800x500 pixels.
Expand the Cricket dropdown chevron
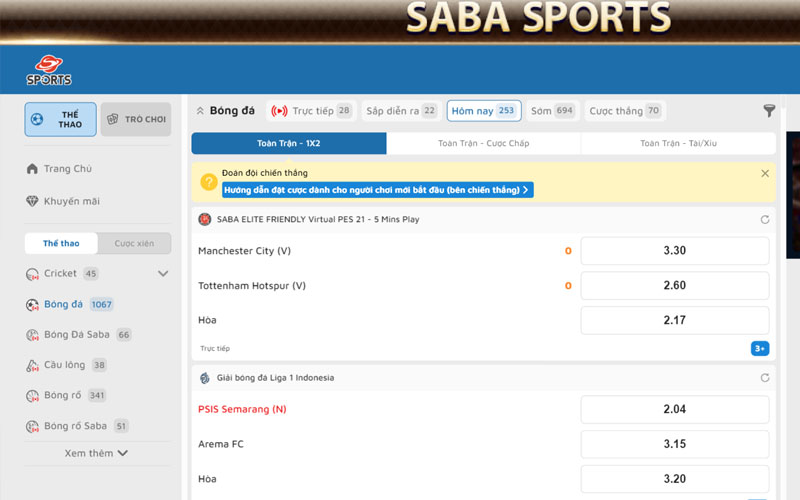(x=163, y=273)
